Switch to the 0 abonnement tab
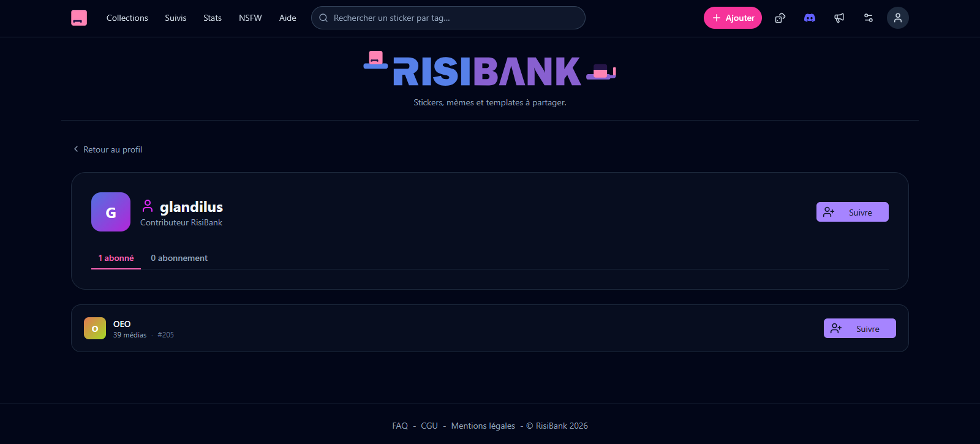Screen dimensions: 980x444 tap(179, 258)
